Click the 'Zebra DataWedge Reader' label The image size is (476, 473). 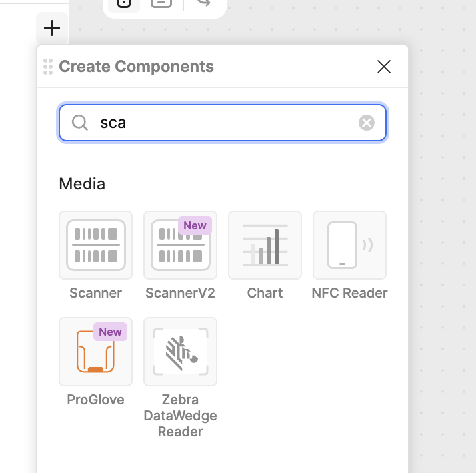[x=180, y=416]
